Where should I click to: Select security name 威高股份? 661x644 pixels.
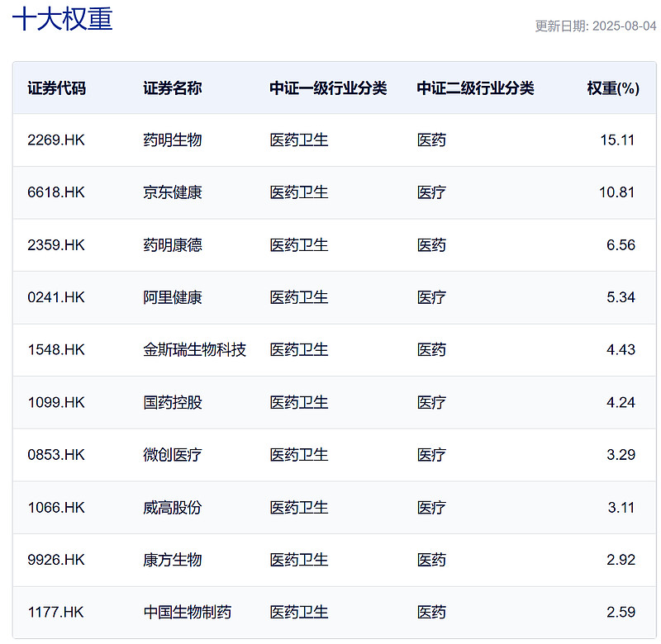(x=173, y=508)
